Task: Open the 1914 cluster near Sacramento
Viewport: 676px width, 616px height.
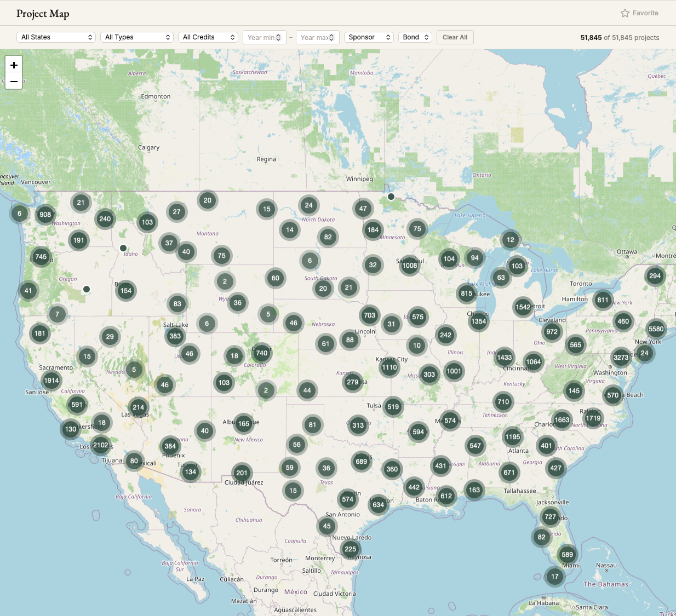Action: click(51, 381)
